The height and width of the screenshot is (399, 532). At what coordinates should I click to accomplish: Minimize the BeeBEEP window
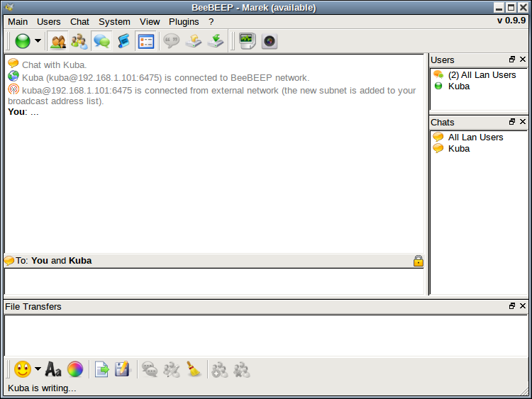[499, 8]
